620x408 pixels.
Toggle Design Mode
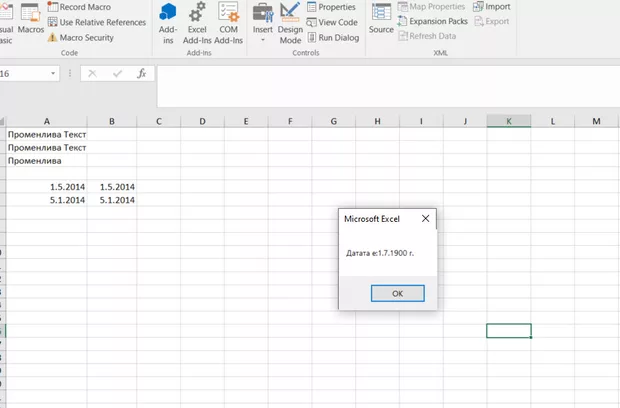[290, 21]
